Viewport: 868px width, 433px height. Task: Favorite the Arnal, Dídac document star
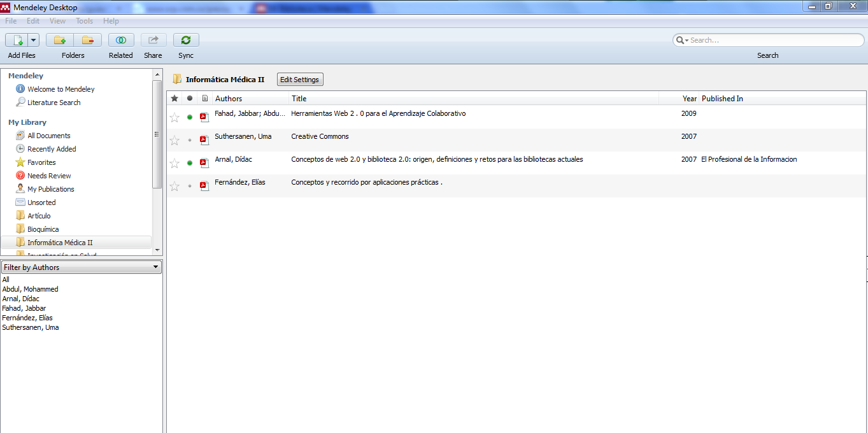[x=174, y=163]
